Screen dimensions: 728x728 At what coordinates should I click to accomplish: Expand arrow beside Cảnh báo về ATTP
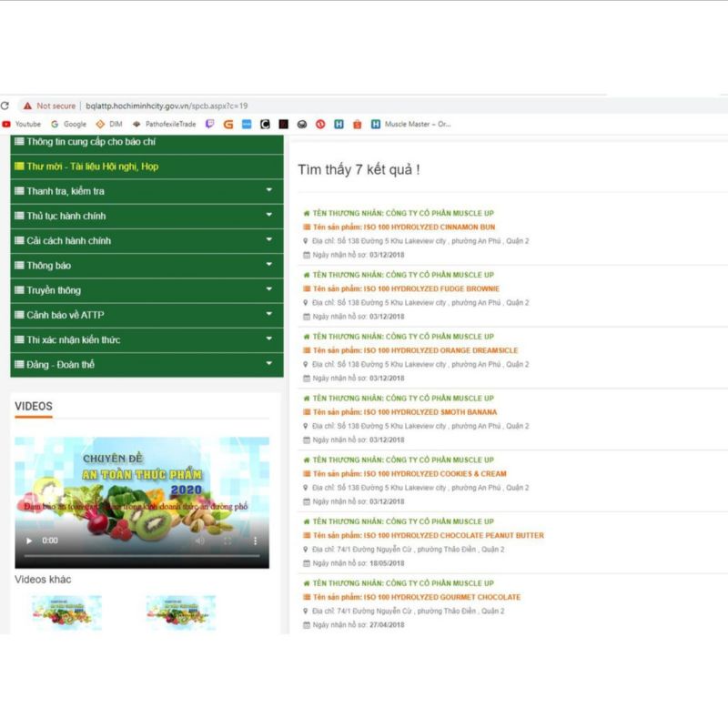[269, 313]
